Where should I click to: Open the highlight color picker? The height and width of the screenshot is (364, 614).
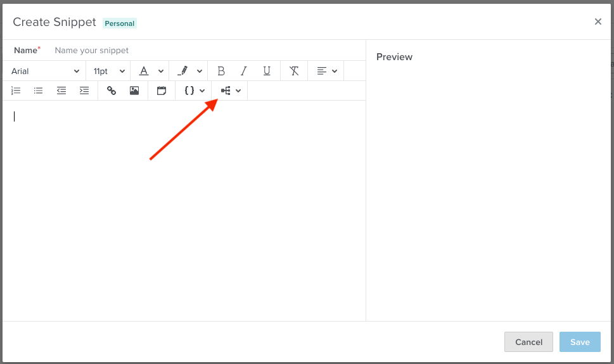pyautogui.click(x=189, y=71)
